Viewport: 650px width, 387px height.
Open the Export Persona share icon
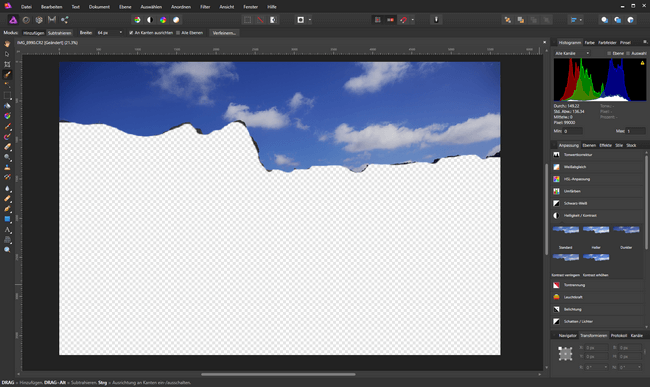[x=65, y=20]
